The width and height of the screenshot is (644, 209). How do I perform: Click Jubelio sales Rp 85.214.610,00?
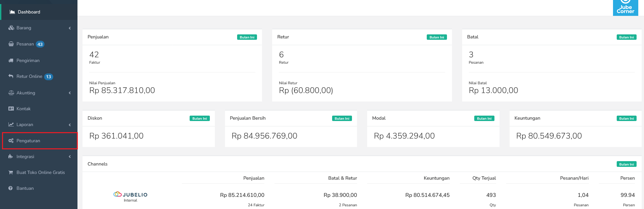pyautogui.click(x=242, y=195)
